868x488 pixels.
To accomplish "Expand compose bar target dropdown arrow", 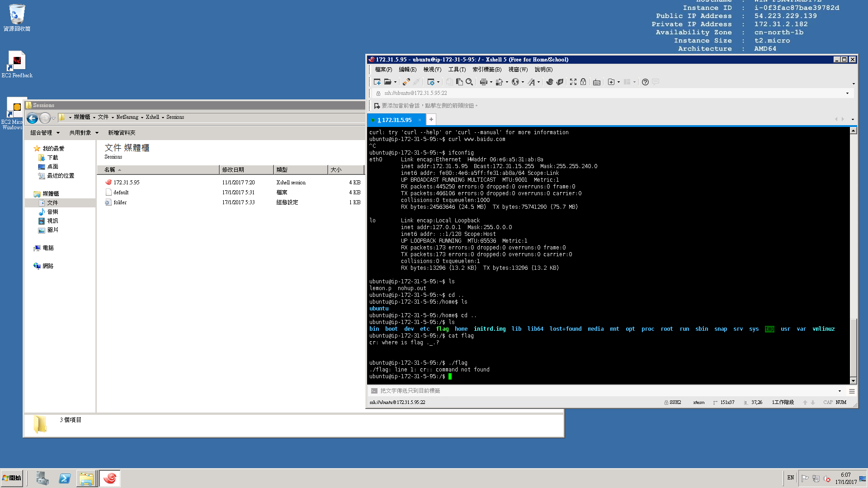I will [840, 391].
